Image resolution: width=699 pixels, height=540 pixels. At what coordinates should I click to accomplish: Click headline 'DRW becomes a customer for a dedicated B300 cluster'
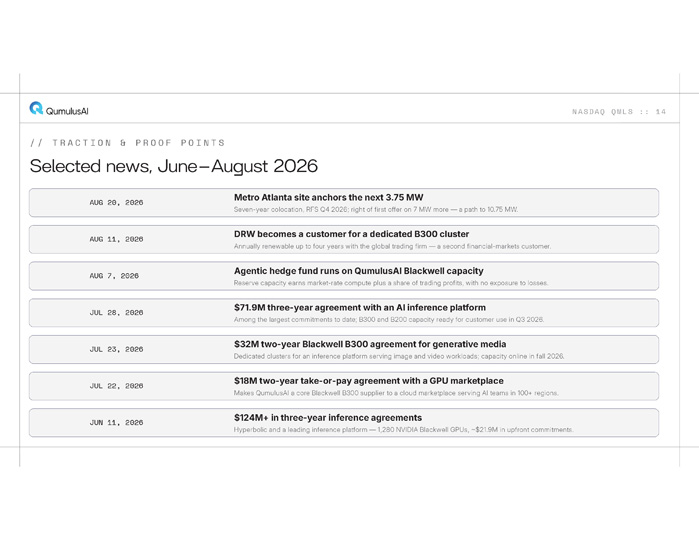[x=351, y=234]
